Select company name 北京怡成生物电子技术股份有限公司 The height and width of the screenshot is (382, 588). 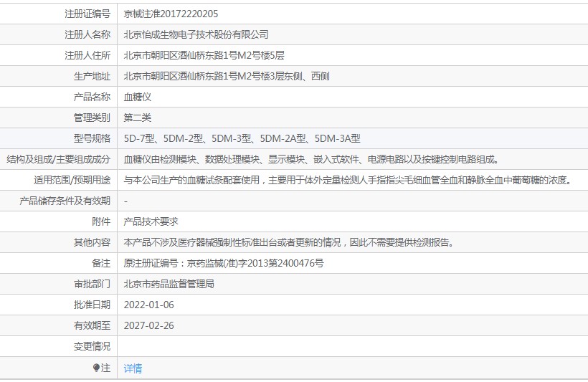(196, 34)
